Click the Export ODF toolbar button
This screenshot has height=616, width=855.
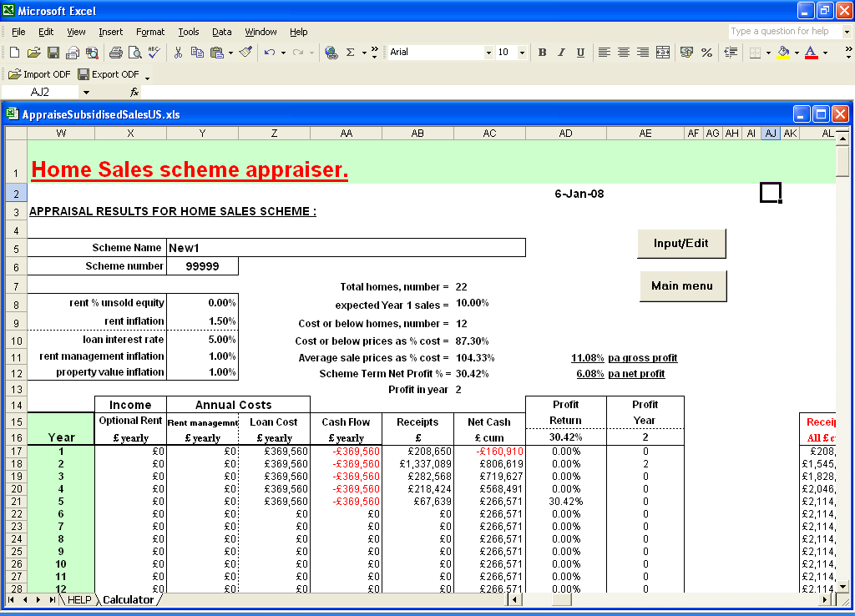click(x=108, y=74)
